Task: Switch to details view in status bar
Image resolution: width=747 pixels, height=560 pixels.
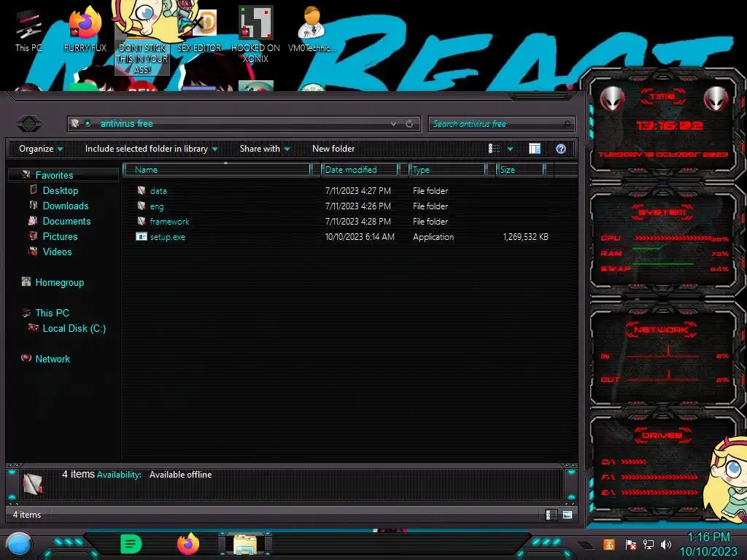Action: [551, 515]
